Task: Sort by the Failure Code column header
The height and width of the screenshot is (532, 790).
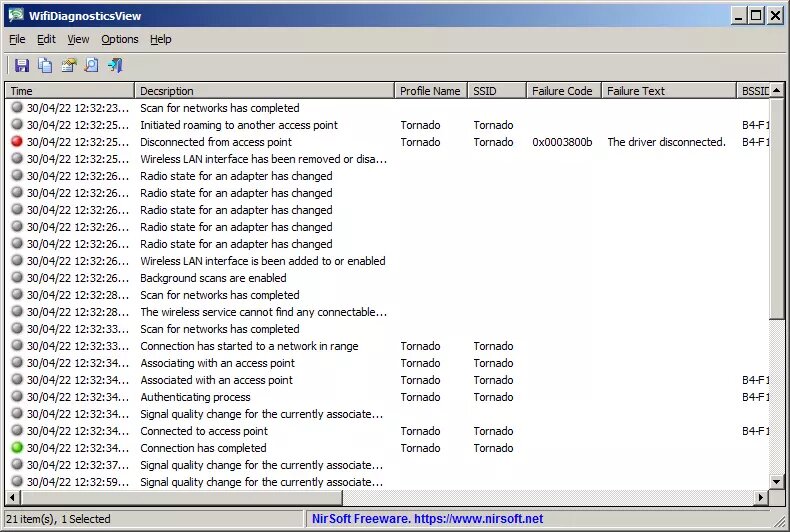Action: pos(562,91)
